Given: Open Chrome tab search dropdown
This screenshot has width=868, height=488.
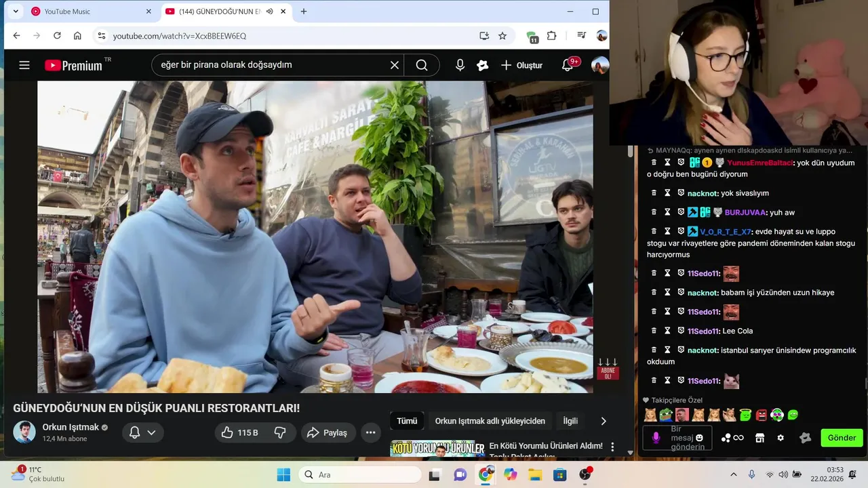Looking at the screenshot, I should pos(15,12).
